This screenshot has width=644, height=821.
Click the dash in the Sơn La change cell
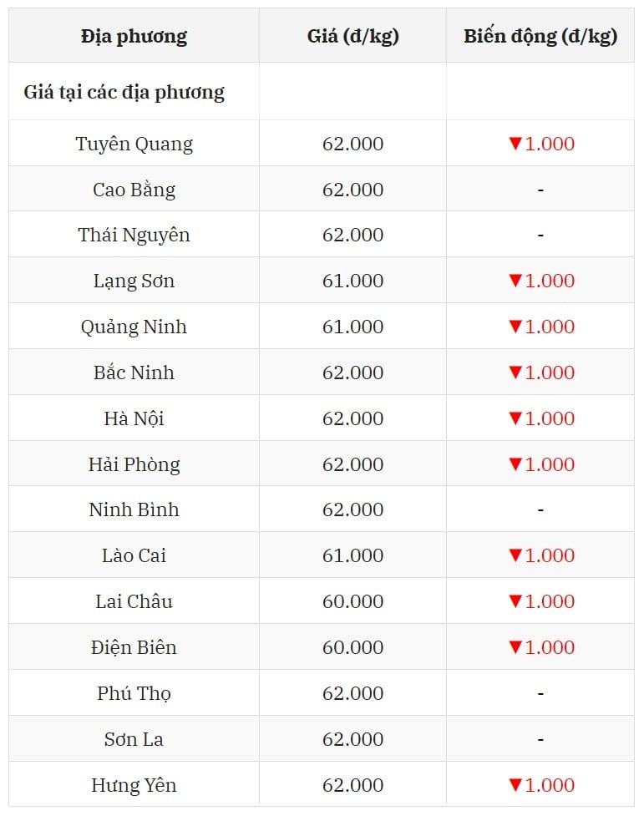[x=540, y=740]
